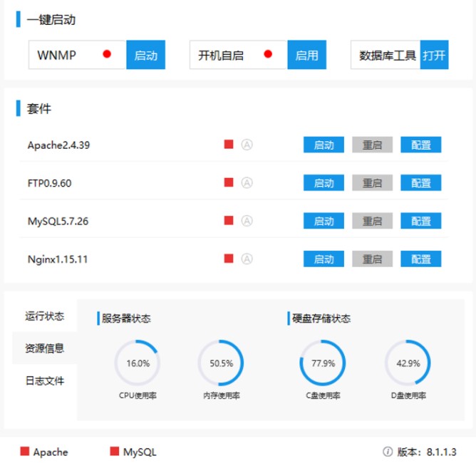
Task: Open MySQL5.7.26 configuration
Action: (x=420, y=221)
